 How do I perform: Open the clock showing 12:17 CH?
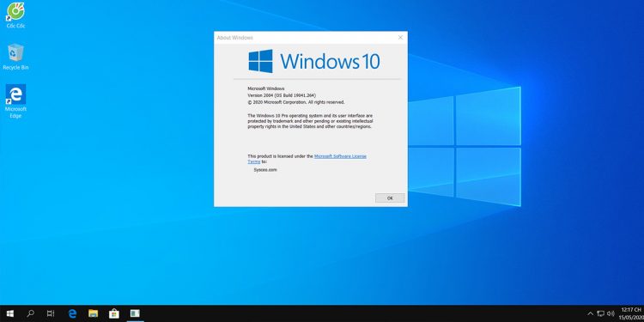[x=631, y=313]
